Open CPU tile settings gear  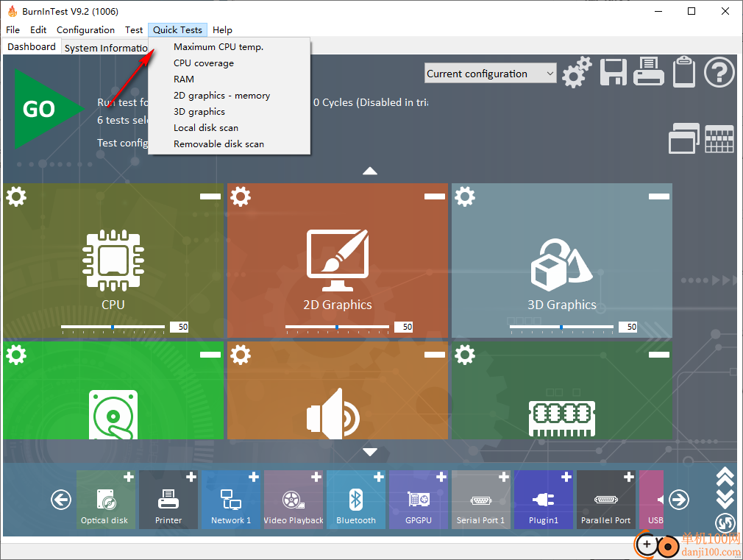pos(16,196)
